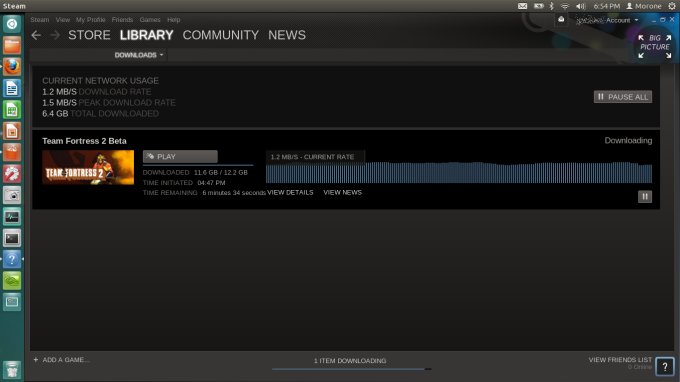The image size is (680, 382).
Task: Open the Files manager in launcher
Action: (x=12, y=45)
